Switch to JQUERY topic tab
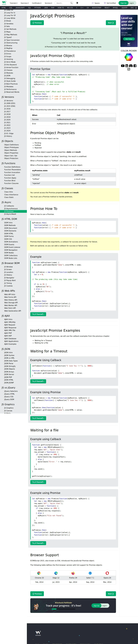The image size is (138, 644). [124, 8]
